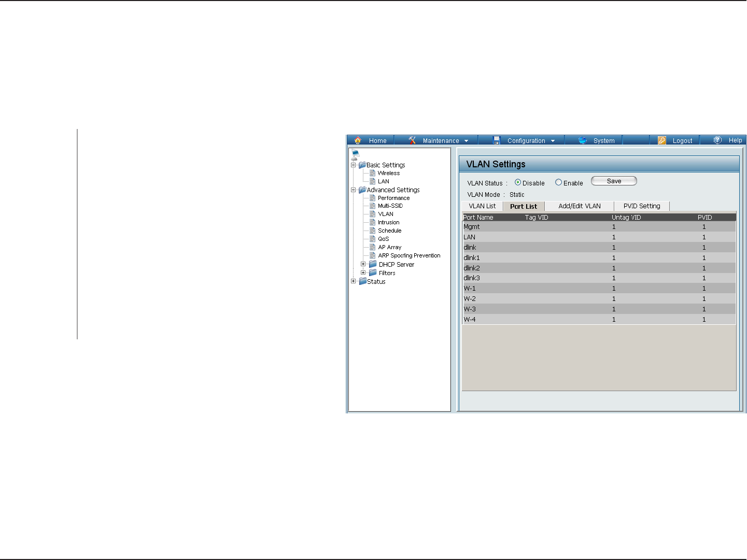The width and height of the screenshot is (747, 560).
Task: Click the VLAN Settings panel title
Action: click(496, 164)
